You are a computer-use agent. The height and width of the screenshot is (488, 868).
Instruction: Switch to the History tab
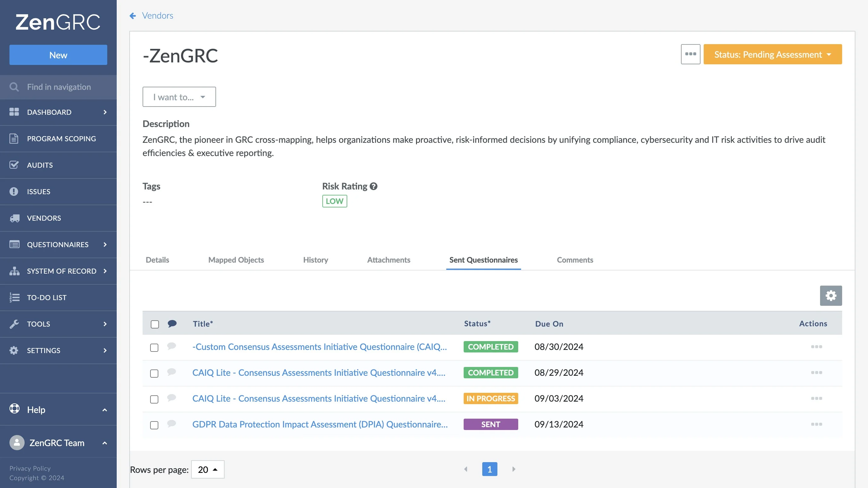coord(315,260)
